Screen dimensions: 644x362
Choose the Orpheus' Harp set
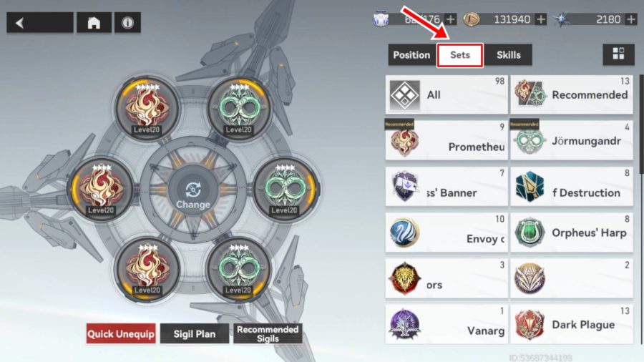click(572, 233)
